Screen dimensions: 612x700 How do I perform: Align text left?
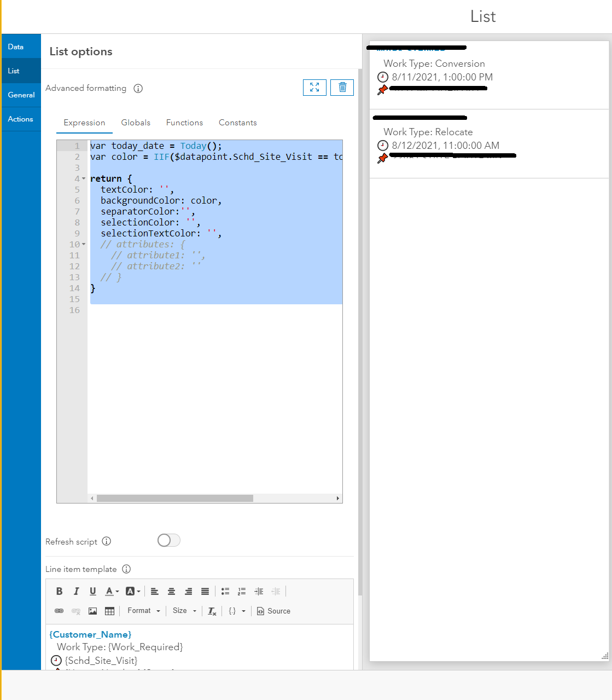tap(155, 591)
